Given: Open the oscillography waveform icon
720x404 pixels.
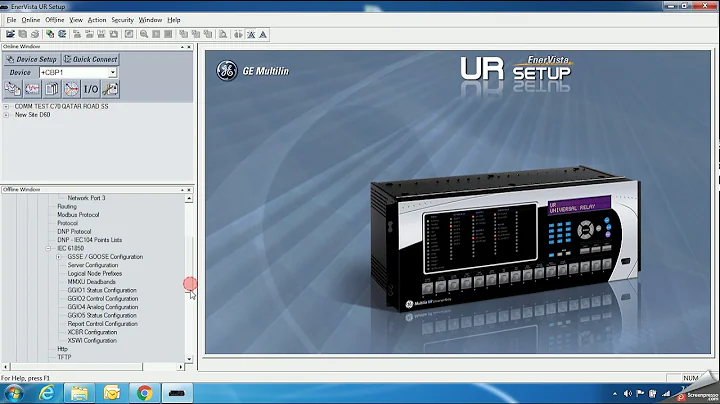Looking at the screenshot, I should pos(32,89).
